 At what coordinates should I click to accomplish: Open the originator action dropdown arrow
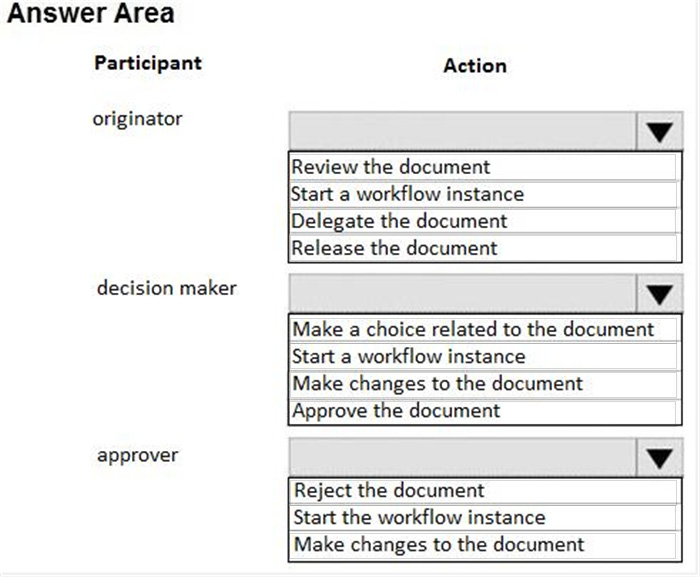(659, 131)
